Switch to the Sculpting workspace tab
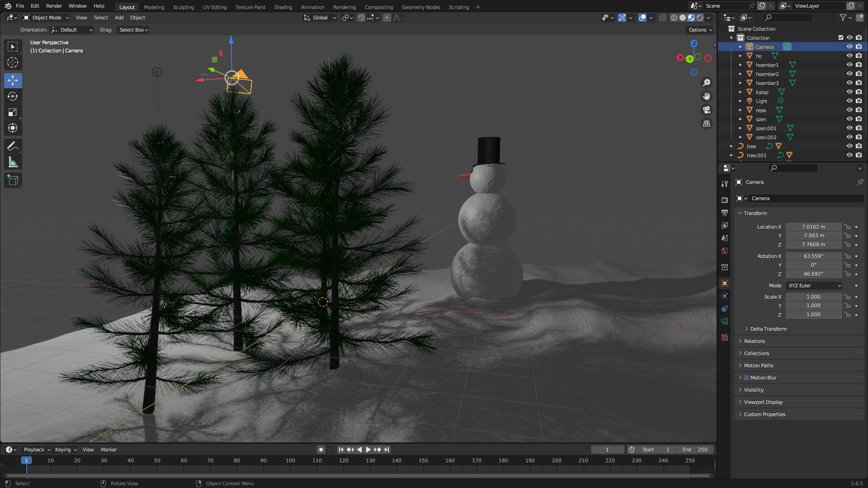The image size is (868, 488). click(x=184, y=7)
